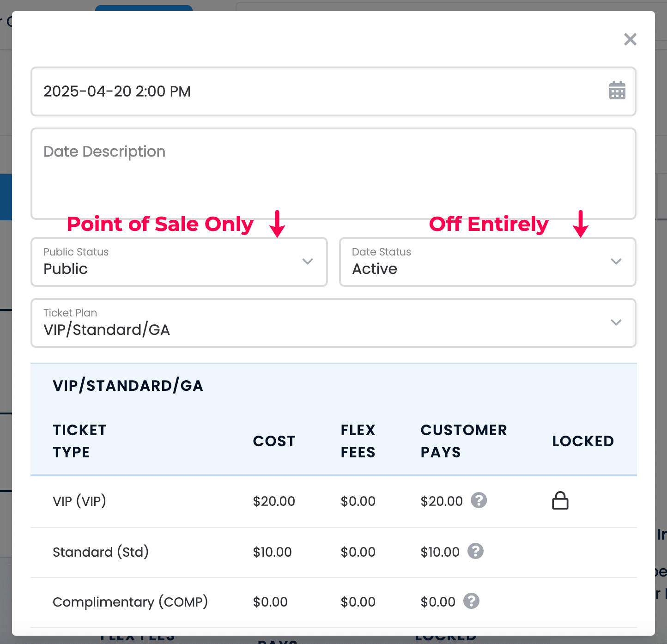This screenshot has width=667, height=644.
Task: Close the date edit dialog
Action: pyautogui.click(x=630, y=39)
